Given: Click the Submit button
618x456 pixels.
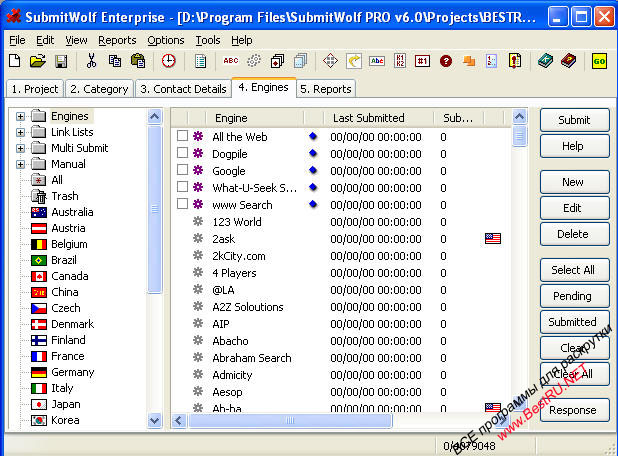Looking at the screenshot, I should (574, 120).
